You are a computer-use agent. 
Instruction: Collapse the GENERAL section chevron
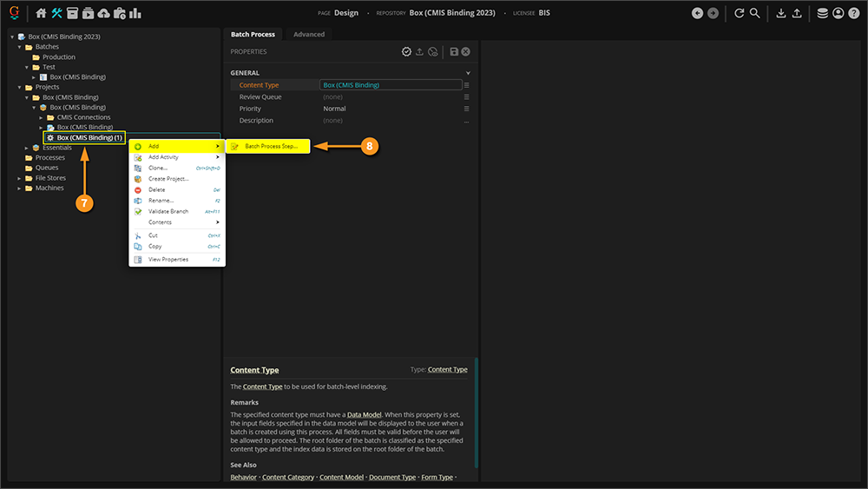tap(468, 73)
